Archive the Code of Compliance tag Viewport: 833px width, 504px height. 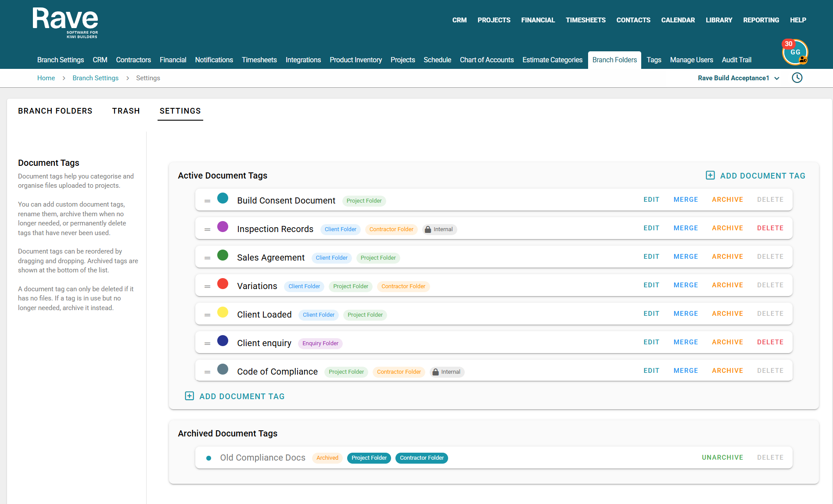(728, 371)
